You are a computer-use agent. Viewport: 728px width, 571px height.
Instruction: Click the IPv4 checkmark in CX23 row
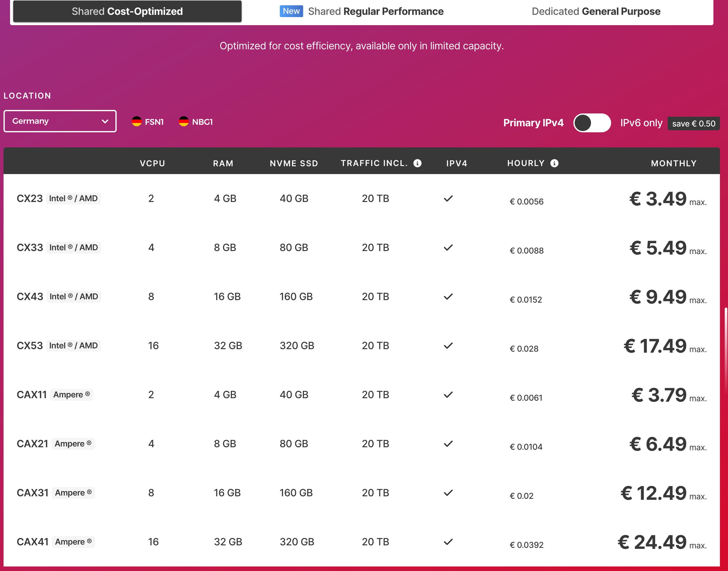click(448, 198)
